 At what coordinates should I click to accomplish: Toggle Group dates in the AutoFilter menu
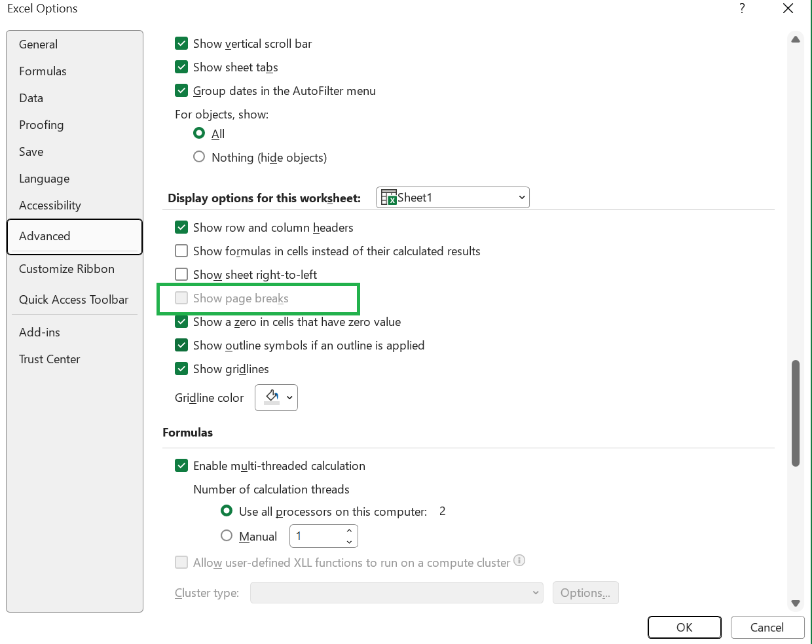pos(181,91)
